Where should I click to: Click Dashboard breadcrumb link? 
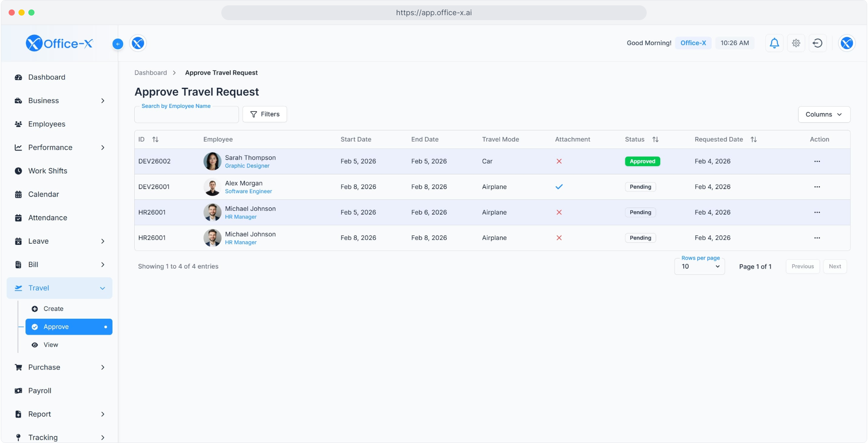151,73
